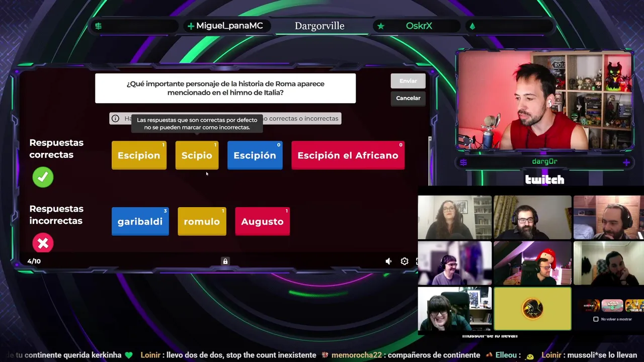644x362 pixels.
Task: Mute the quiz audio with speaker icon
Action: (388, 261)
